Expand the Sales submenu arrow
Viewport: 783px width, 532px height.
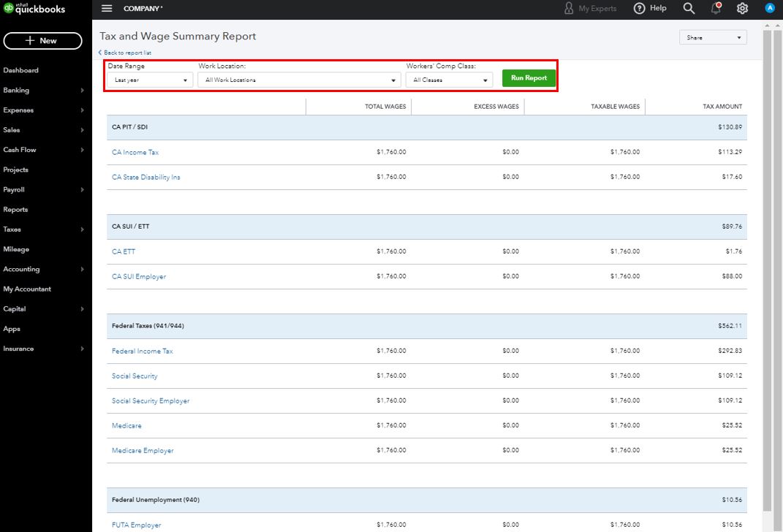(x=83, y=130)
